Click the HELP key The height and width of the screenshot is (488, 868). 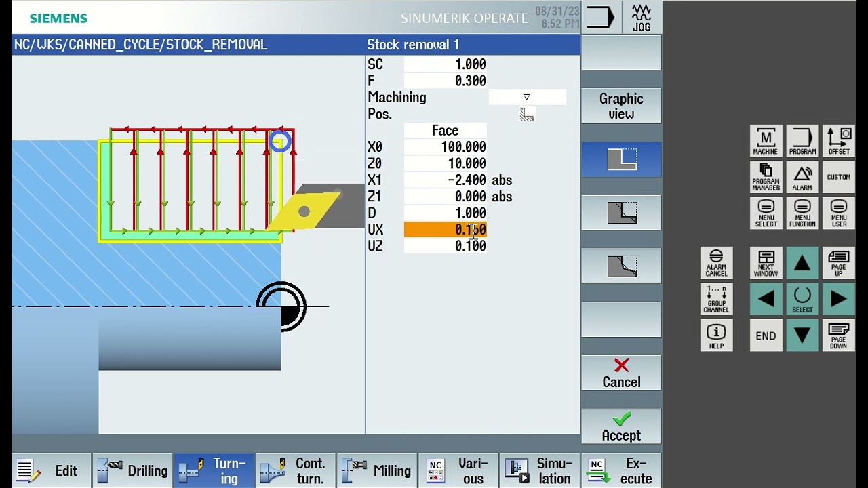coord(716,335)
